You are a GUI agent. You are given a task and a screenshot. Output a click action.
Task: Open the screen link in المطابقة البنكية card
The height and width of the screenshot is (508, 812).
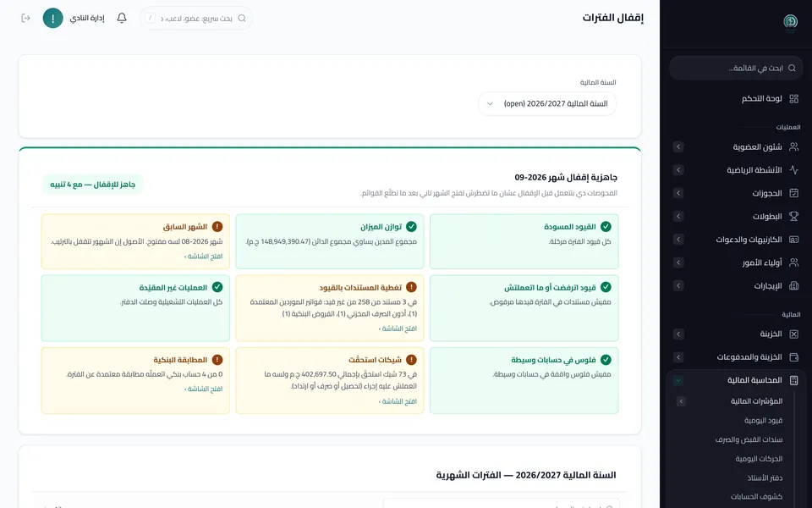204,389
